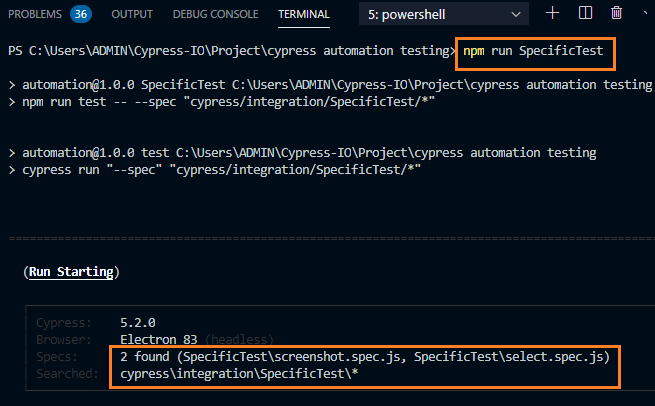Viewport: 655px width, 406px height.
Task: Open the PROBLEMS panel tab
Action: pyautogui.click(x=35, y=14)
